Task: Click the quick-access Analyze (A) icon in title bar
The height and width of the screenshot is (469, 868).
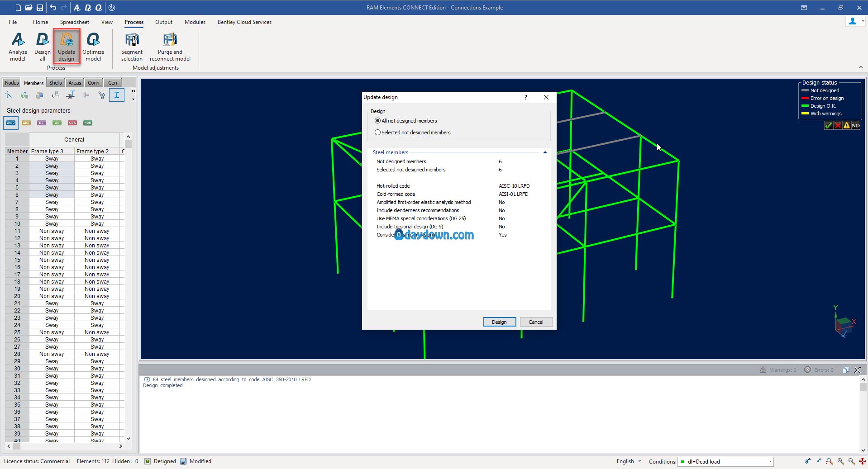Action: [x=77, y=7]
